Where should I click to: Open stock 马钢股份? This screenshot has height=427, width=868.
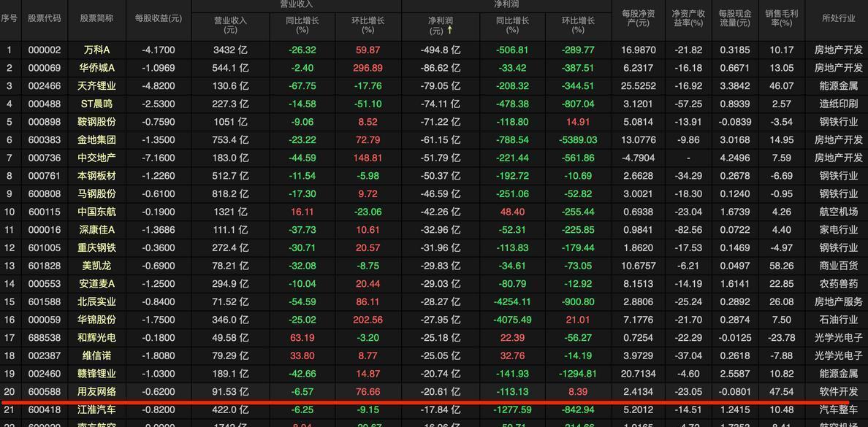click(x=97, y=193)
